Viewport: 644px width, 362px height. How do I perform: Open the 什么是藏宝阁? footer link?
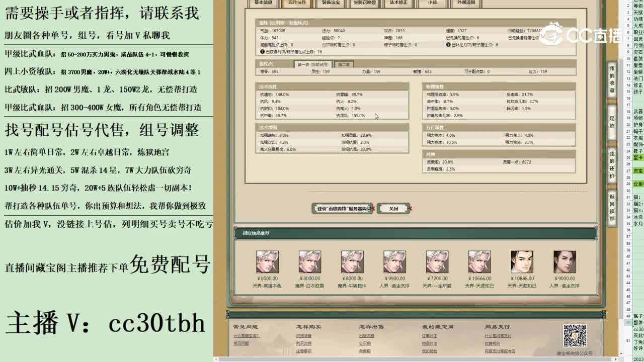247,336
